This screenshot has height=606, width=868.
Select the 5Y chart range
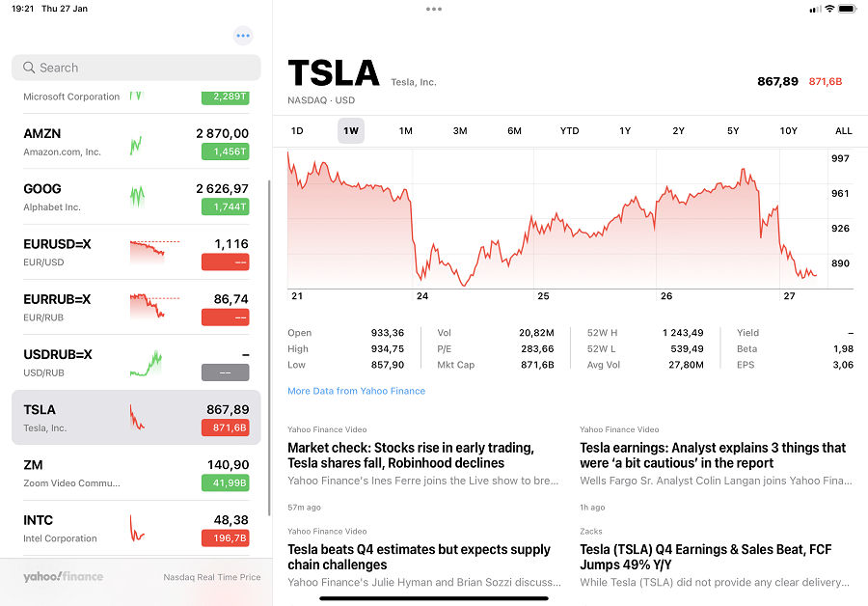click(x=733, y=131)
